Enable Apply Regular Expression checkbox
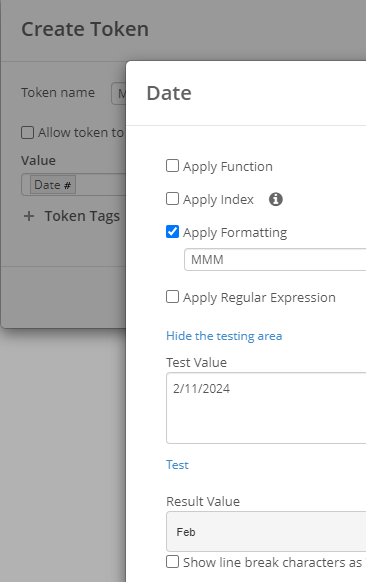Screen dimensions: 366x582 pyautogui.click(x=172, y=297)
